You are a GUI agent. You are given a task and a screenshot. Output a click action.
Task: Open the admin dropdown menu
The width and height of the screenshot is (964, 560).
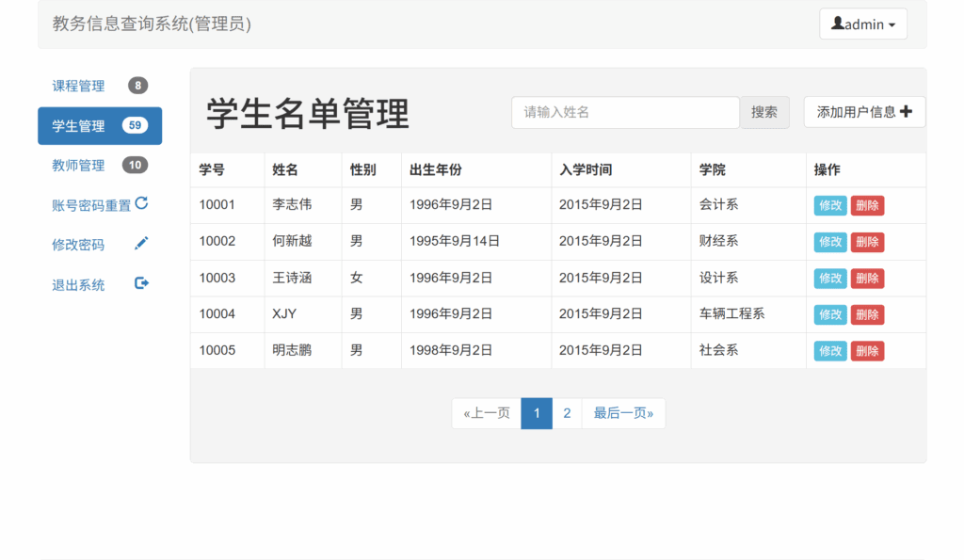tap(863, 24)
